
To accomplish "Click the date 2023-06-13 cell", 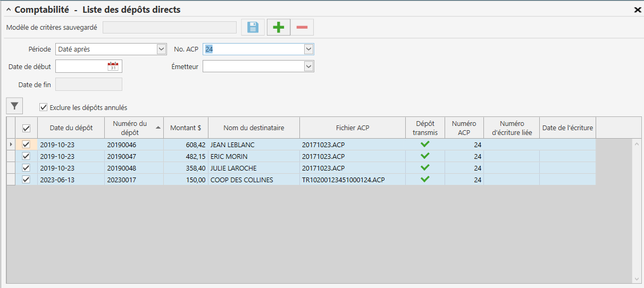I will 71,180.
